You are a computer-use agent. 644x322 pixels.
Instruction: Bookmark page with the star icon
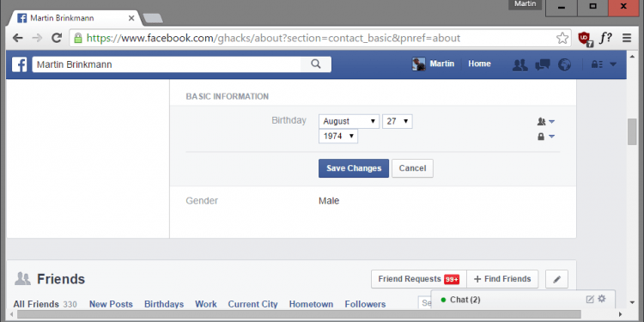[562, 38]
